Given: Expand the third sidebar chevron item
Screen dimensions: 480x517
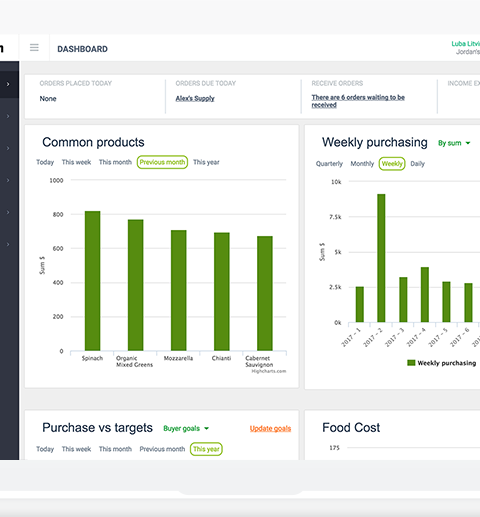Looking at the screenshot, I should (x=8, y=148).
